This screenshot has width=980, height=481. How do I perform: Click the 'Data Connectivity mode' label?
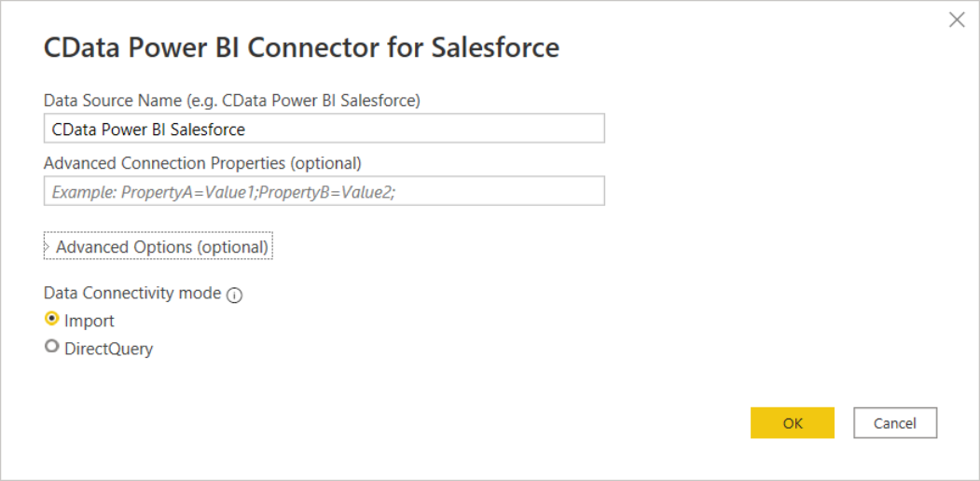tap(132, 293)
